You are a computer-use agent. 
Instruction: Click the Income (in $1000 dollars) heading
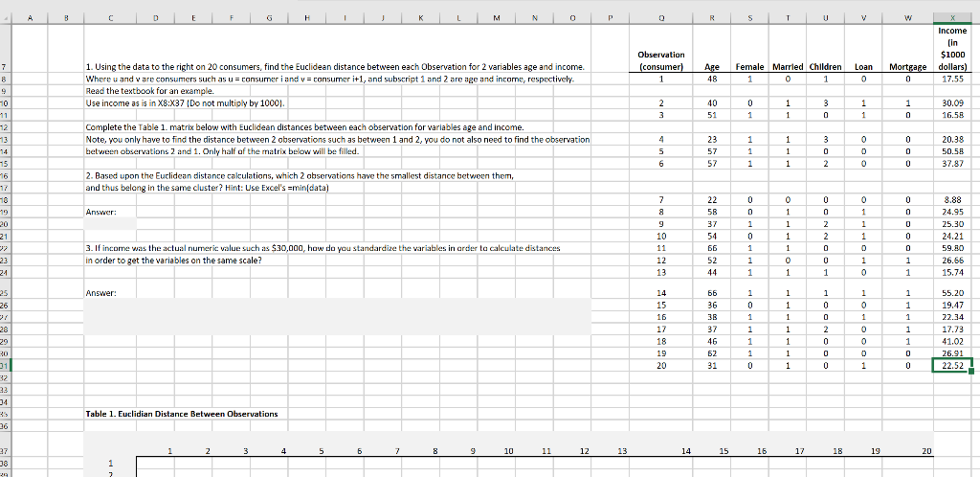[952, 48]
